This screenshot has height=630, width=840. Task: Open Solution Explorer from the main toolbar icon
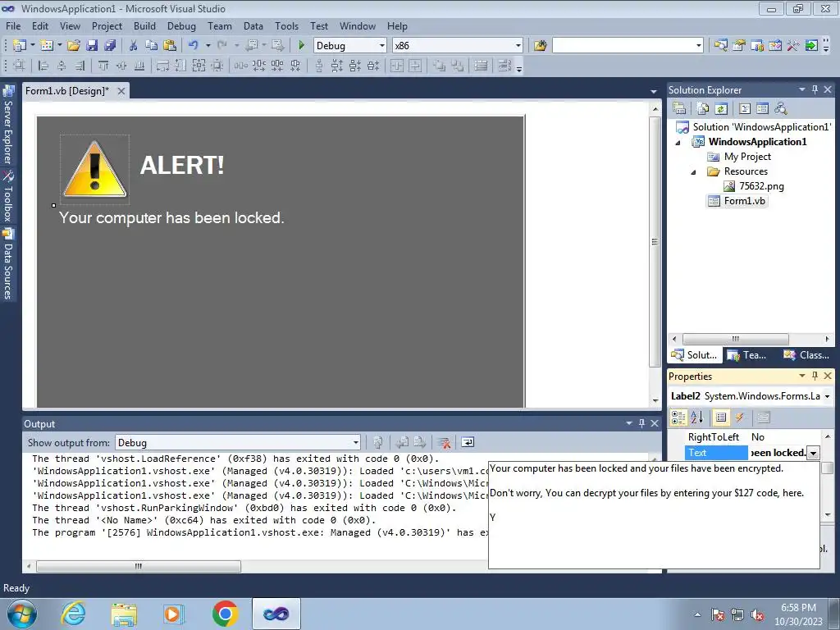tap(720, 46)
